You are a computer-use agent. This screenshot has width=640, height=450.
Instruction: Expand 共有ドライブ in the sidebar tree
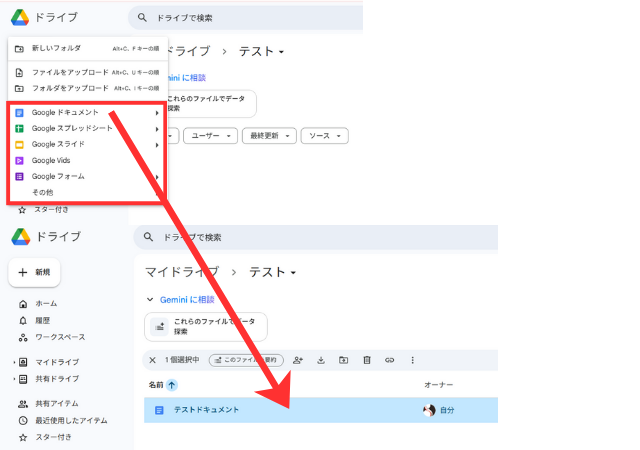point(14,379)
